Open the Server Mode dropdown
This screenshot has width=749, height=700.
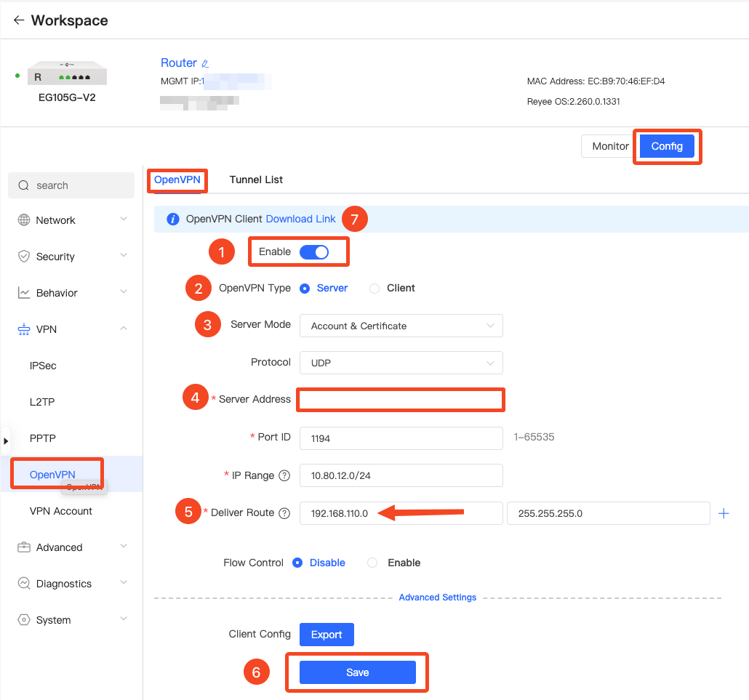coord(401,326)
